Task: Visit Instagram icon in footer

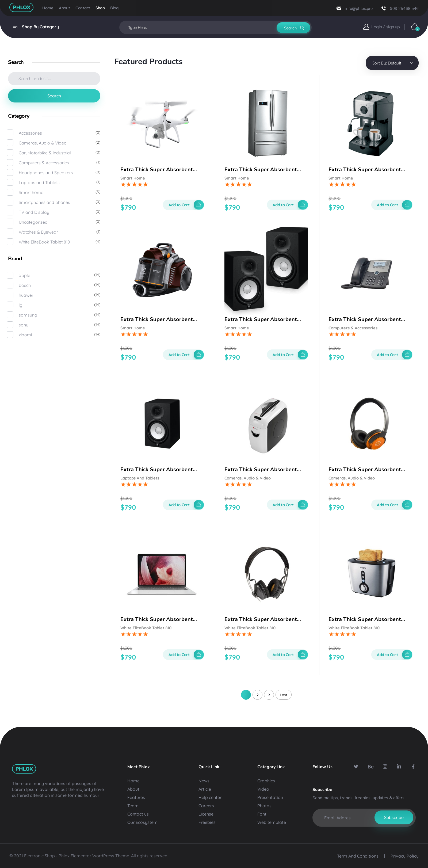Action: 385,767
